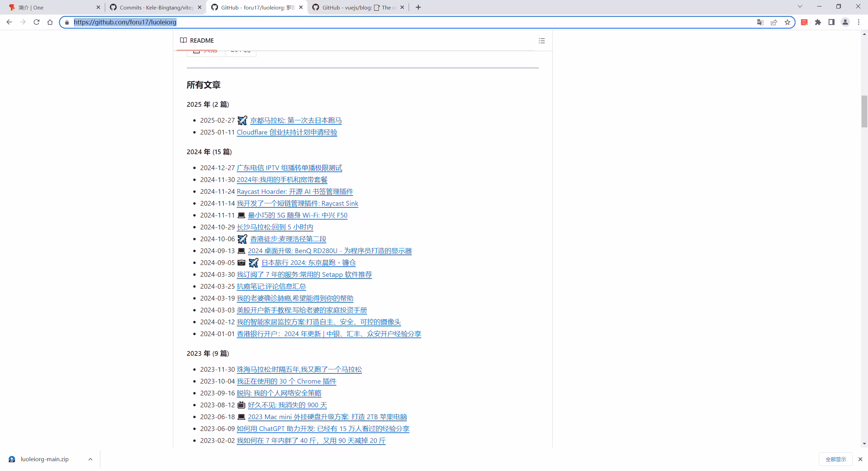The width and height of the screenshot is (868, 471).
Task: Show all downloads with 全部显示
Action: click(835, 459)
